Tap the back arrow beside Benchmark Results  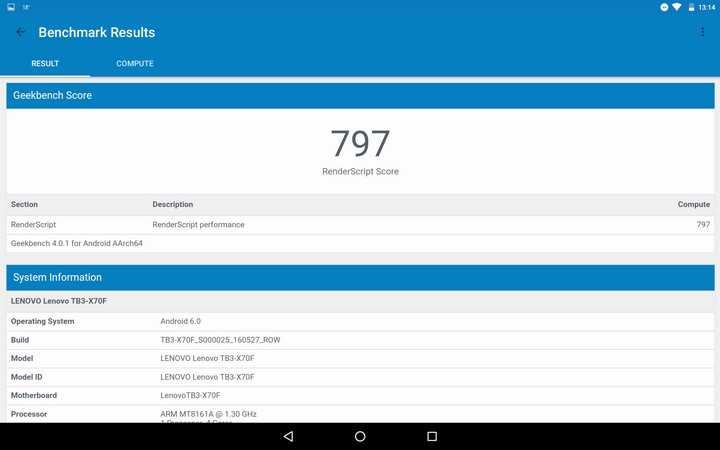21,32
